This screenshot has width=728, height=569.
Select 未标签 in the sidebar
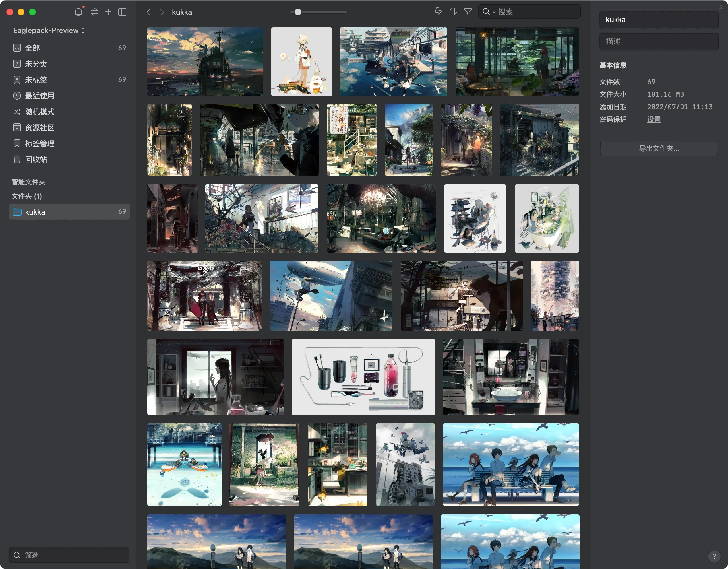(x=69, y=80)
